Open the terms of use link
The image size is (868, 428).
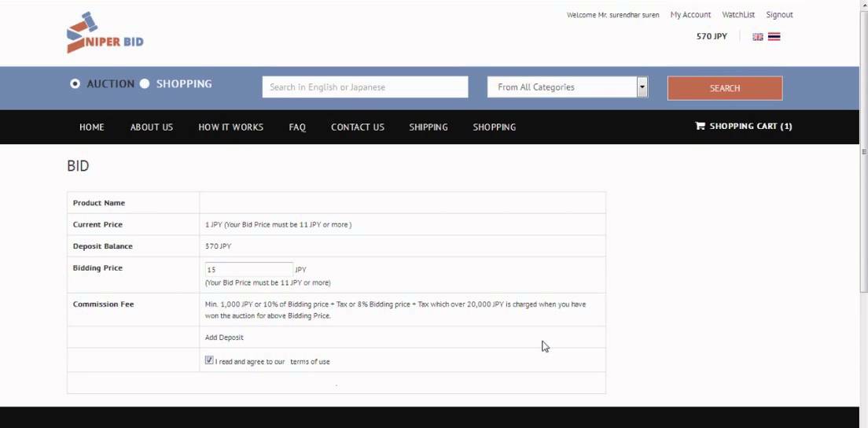tap(310, 362)
